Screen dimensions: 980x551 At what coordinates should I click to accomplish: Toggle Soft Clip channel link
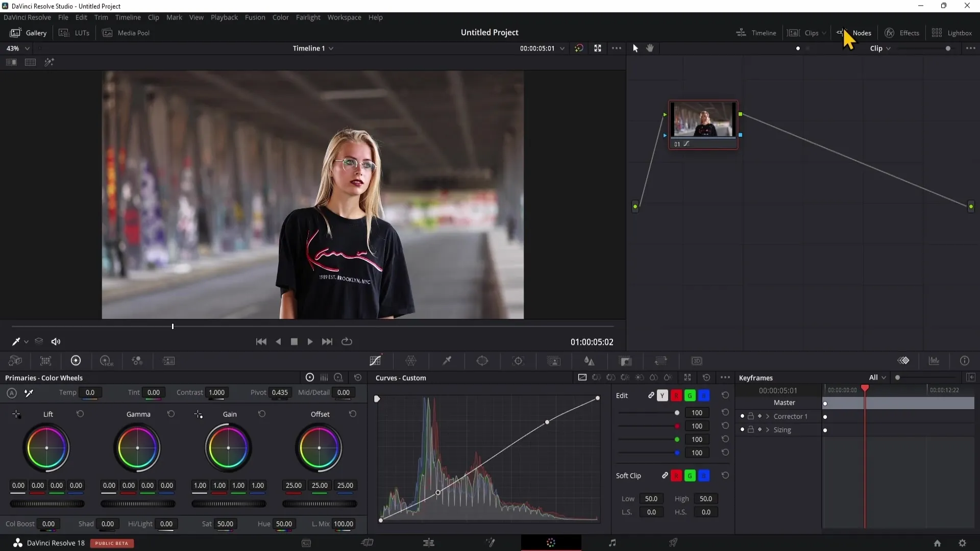click(x=665, y=475)
